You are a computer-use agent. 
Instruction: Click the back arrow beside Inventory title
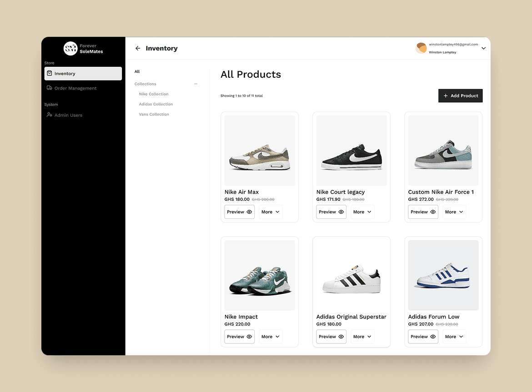coord(137,48)
